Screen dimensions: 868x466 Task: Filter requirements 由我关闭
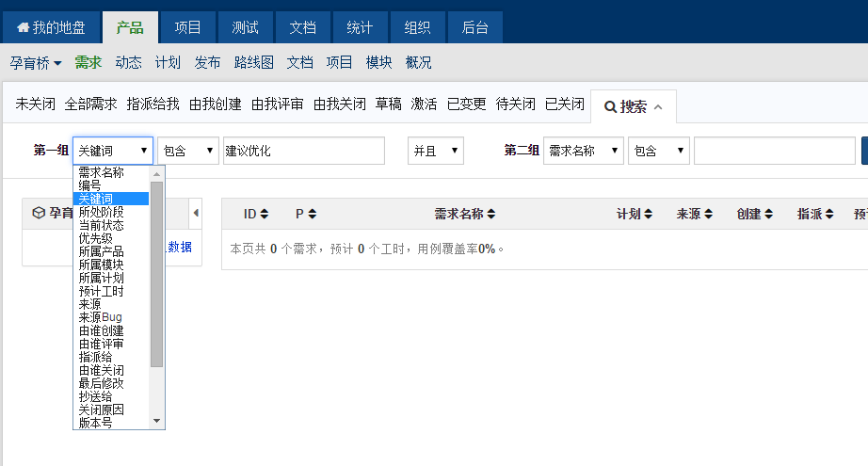coord(340,104)
